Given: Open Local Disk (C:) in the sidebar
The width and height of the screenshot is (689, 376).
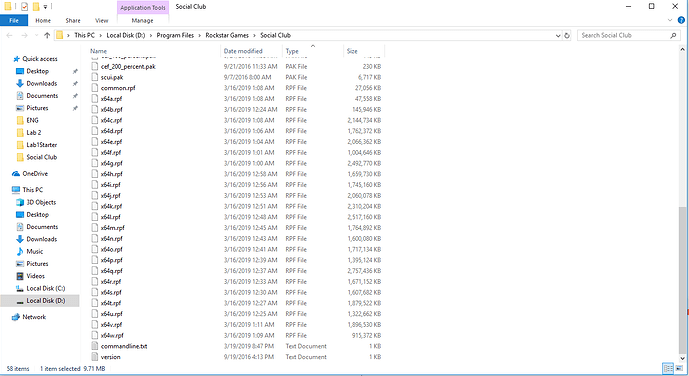Looking at the screenshot, I should point(46,288).
